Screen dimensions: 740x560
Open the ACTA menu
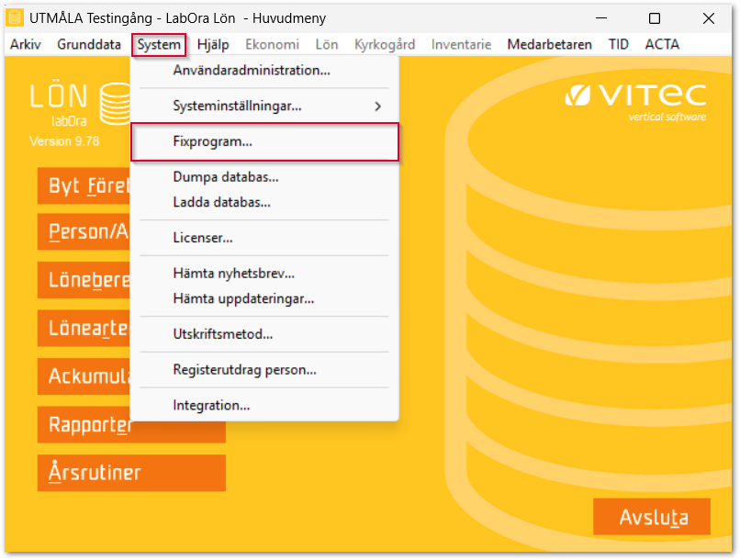[x=662, y=44]
